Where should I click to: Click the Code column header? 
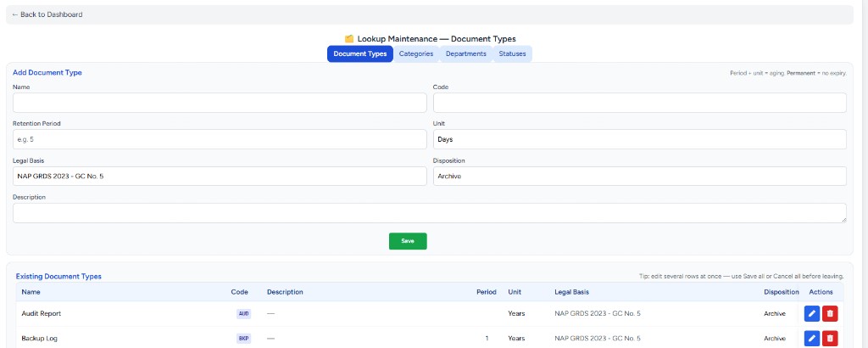pos(239,292)
